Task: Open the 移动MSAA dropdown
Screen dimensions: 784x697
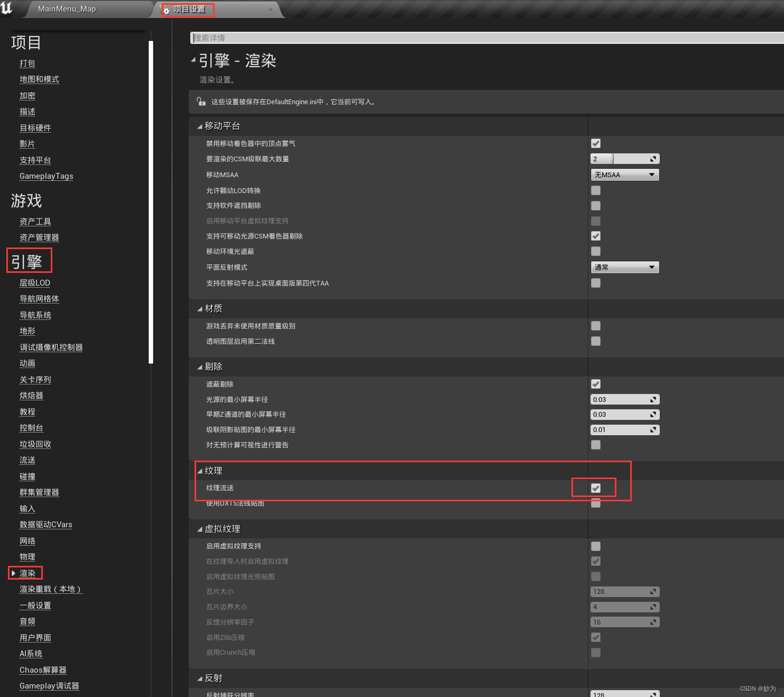Action: 625,175
